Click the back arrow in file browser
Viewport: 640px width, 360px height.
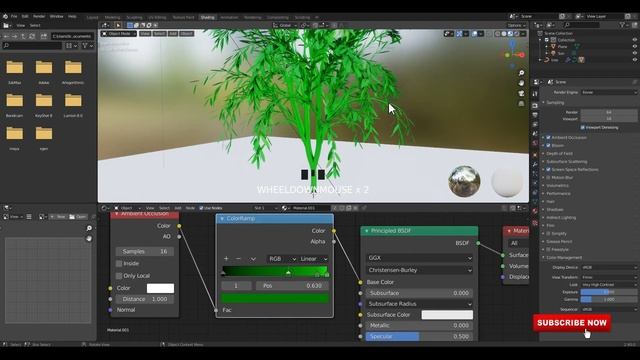click(x=6, y=36)
